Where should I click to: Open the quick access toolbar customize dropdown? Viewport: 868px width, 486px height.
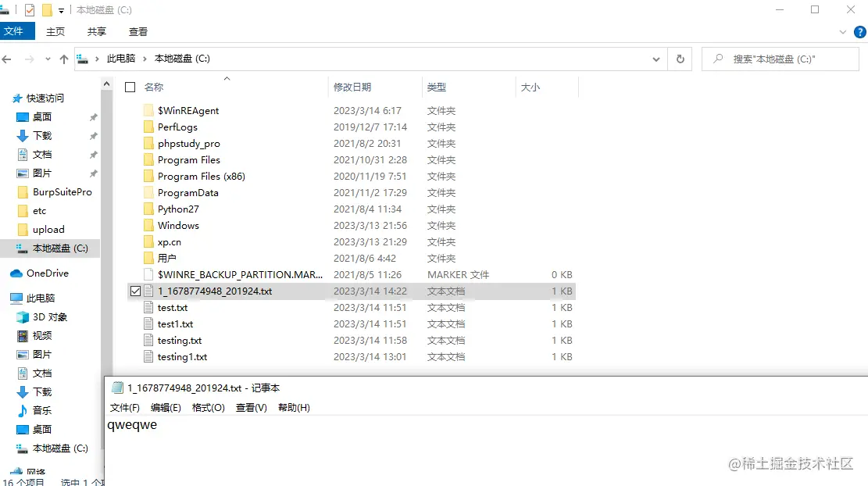click(x=61, y=10)
